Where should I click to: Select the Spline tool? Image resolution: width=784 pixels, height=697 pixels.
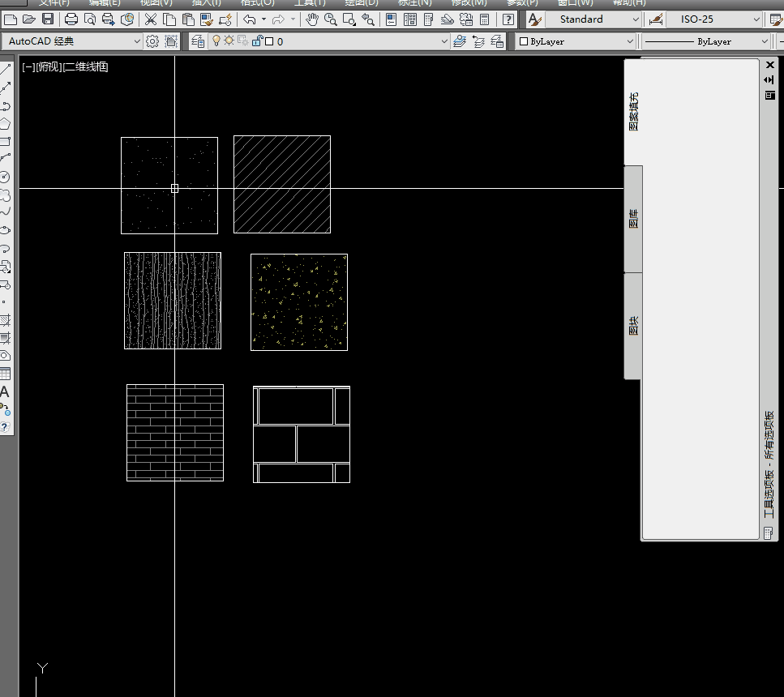pyautogui.click(x=6, y=212)
